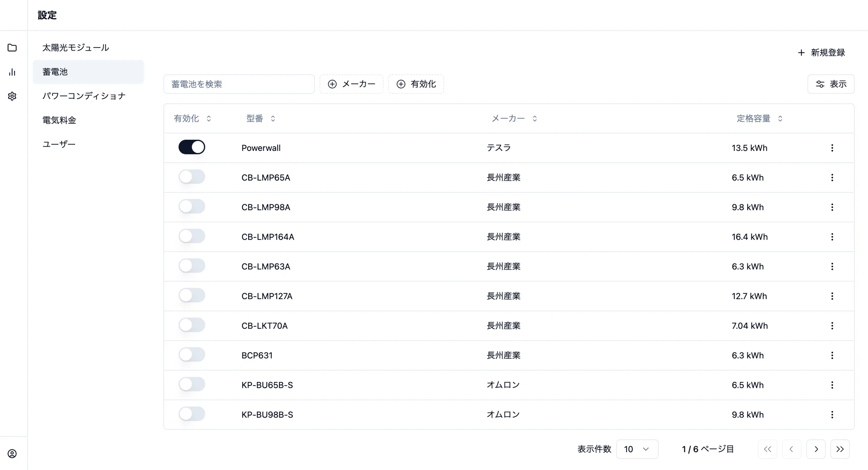Open the パワーコンディショナ settings section
The width and height of the screenshot is (868, 470).
coord(89,96)
